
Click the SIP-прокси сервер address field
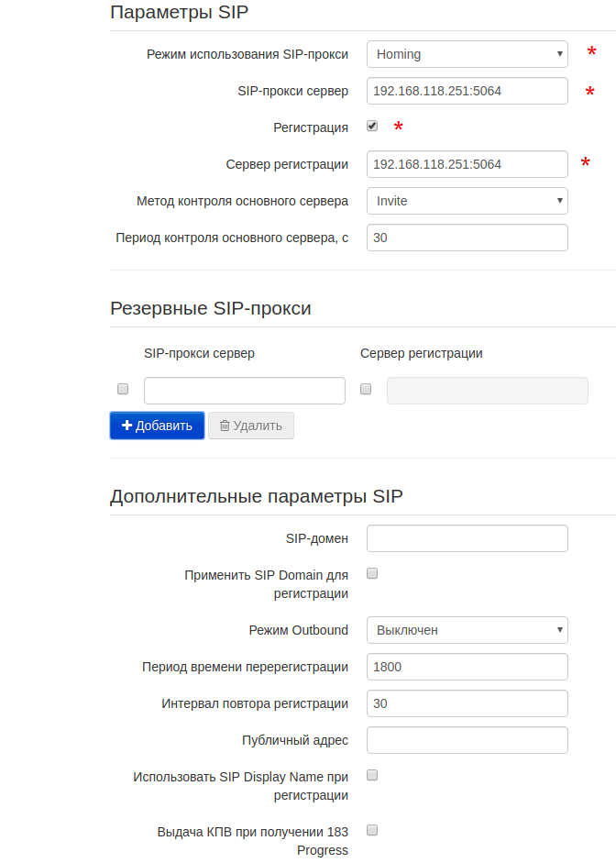pyautogui.click(x=467, y=91)
